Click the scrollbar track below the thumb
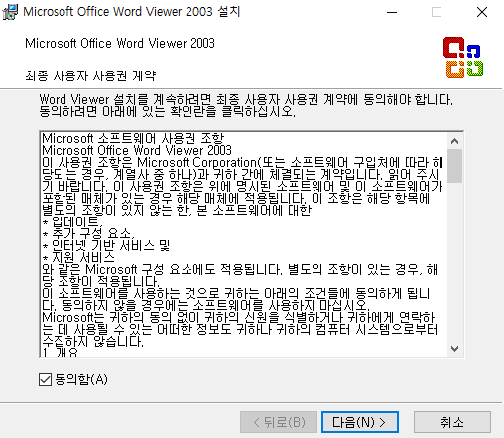The image size is (504, 438). pyautogui.click(x=454, y=261)
